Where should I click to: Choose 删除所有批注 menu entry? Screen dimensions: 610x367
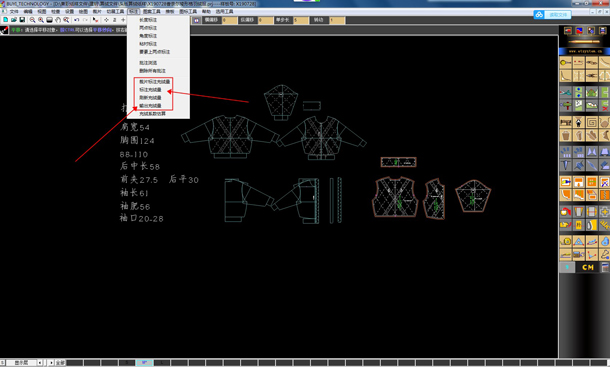(x=152, y=71)
